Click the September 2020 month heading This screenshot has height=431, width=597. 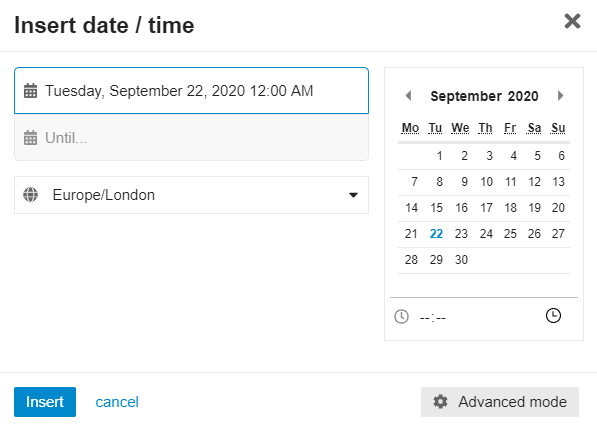pyautogui.click(x=484, y=96)
